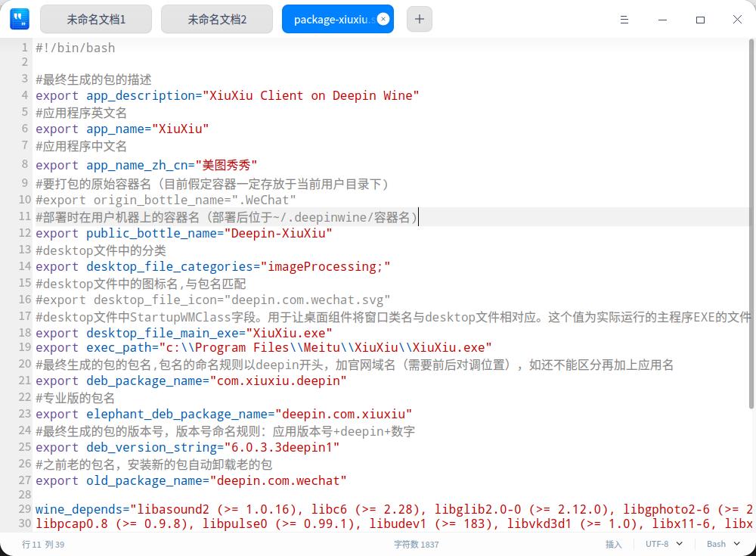Click the "imageProcessing;" categories value

[x=325, y=266]
